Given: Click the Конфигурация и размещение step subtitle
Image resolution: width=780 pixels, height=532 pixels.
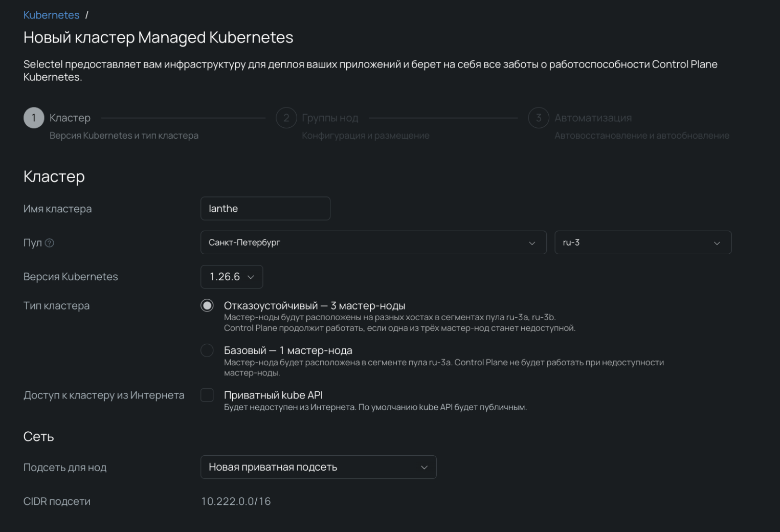Looking at the screenshot, I should [x=366, y=136].
